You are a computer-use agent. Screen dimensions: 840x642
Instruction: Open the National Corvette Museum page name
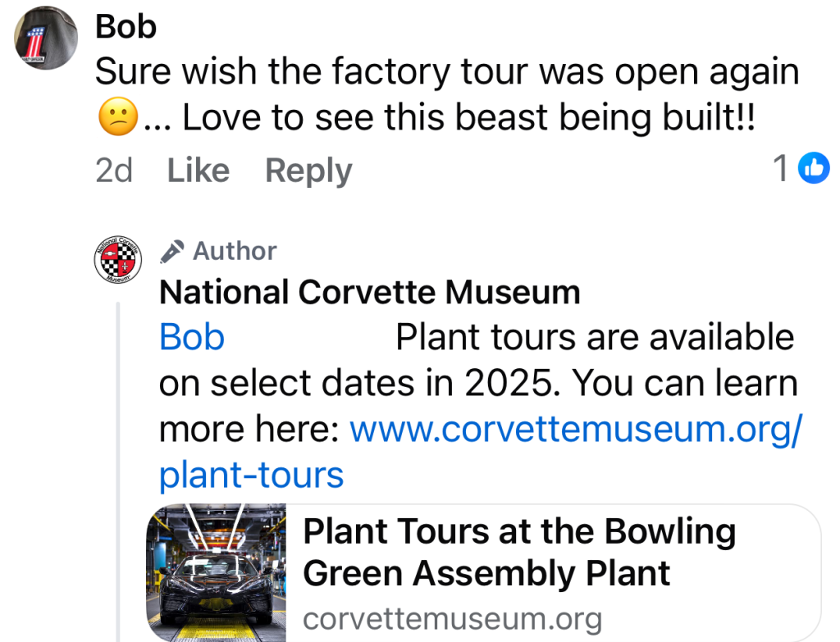[x=369, y=292]
